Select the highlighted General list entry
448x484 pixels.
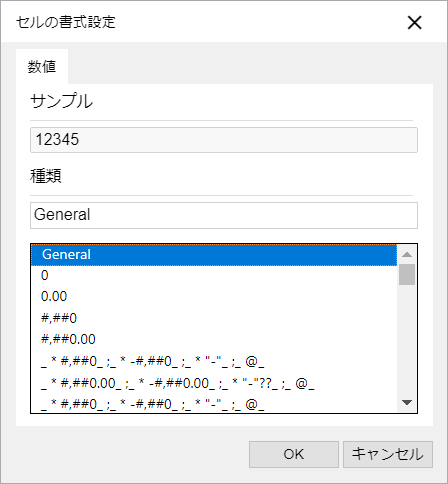[214, 255]
